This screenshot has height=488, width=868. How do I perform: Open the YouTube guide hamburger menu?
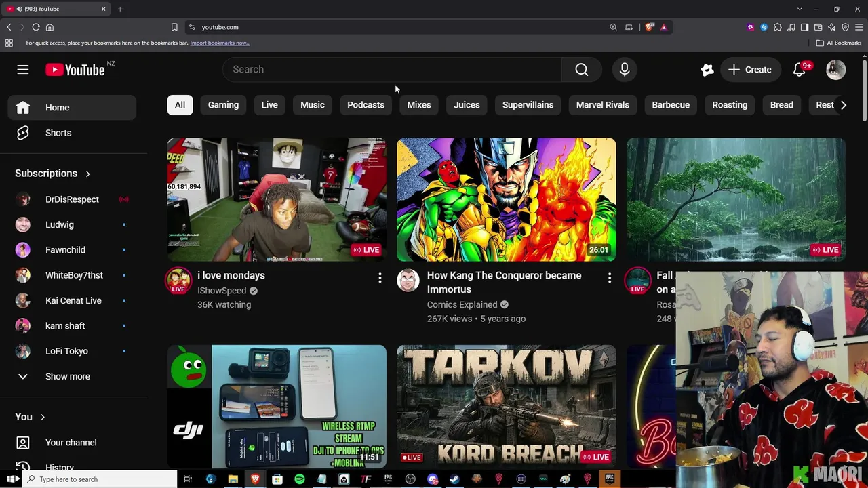coord(22,69)
